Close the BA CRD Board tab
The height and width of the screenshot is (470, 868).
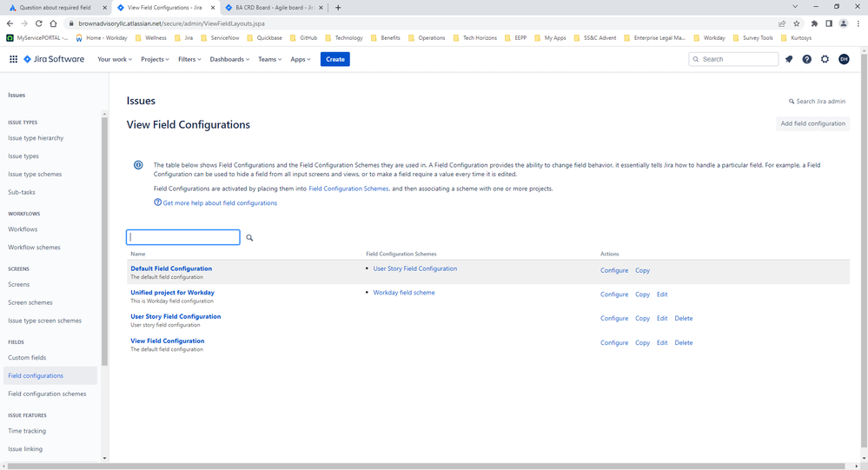(x=321, y=8)
